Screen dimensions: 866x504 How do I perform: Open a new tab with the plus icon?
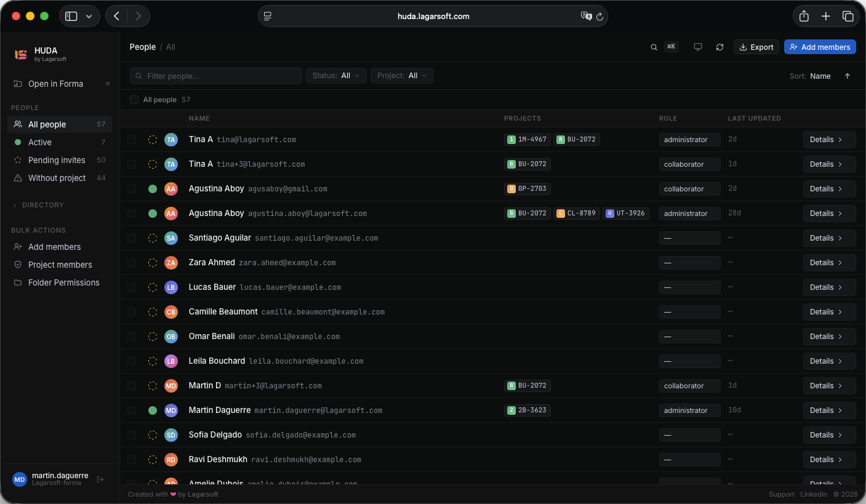826,16
